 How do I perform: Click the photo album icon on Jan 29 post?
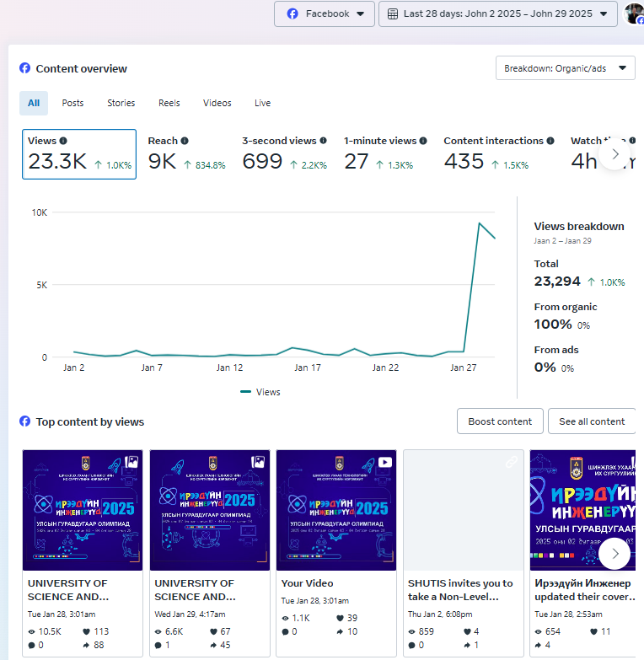[258, 462]
